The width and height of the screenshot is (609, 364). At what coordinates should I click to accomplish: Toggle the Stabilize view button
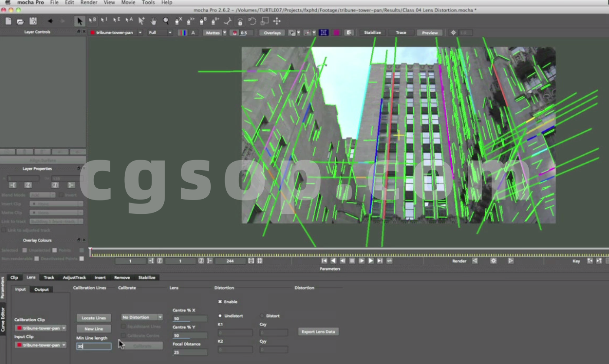click(372, 33)
